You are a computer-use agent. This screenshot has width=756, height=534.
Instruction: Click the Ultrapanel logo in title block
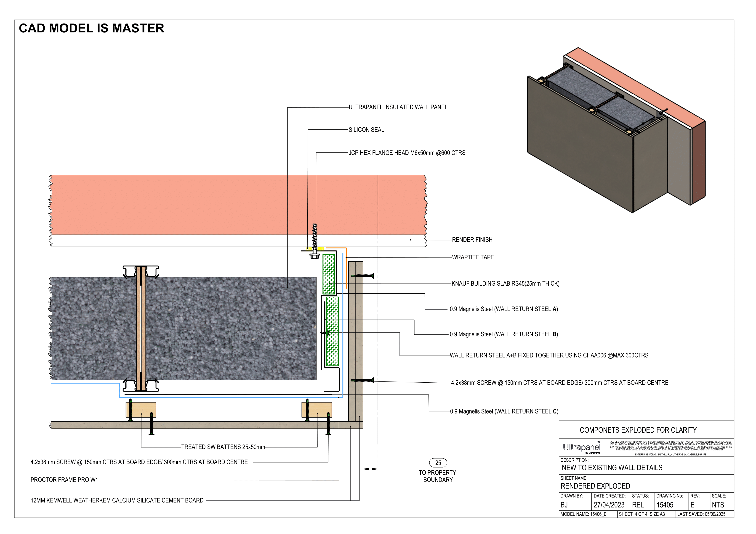[x=581, y=448]
